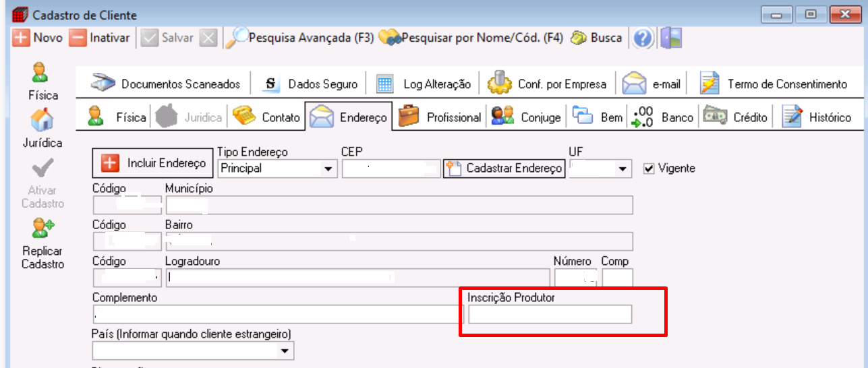
Task: Open Pesquisar por Nome/Cód. (F4)
Action: click(x=471, y=38)
